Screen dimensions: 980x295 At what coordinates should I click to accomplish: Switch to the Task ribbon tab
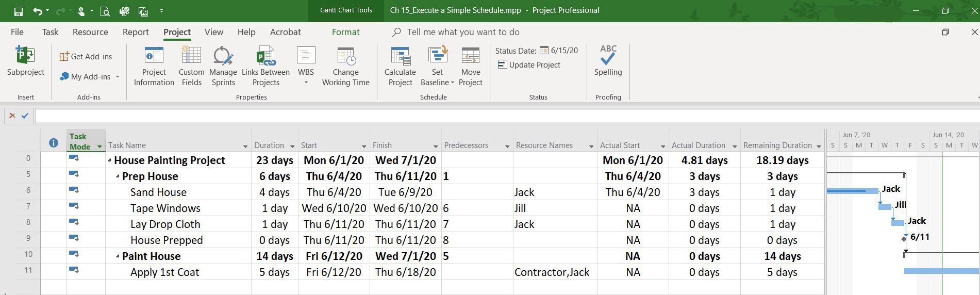(50, 32)
